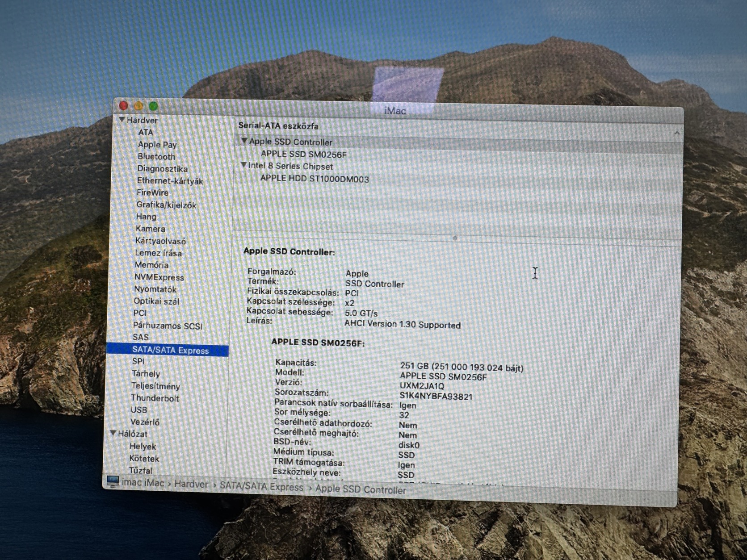Click imac iMac in the path bar

(143, 483)
